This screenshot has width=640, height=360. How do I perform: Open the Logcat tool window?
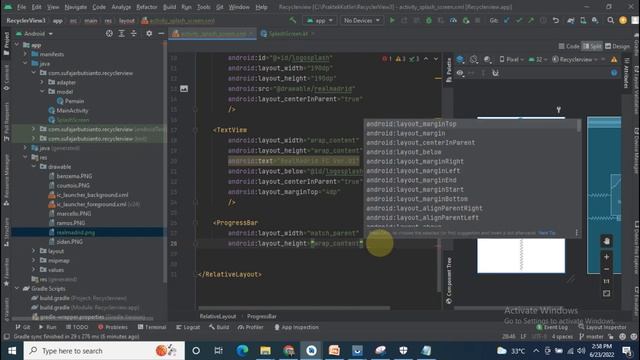[x=188, y=327]
